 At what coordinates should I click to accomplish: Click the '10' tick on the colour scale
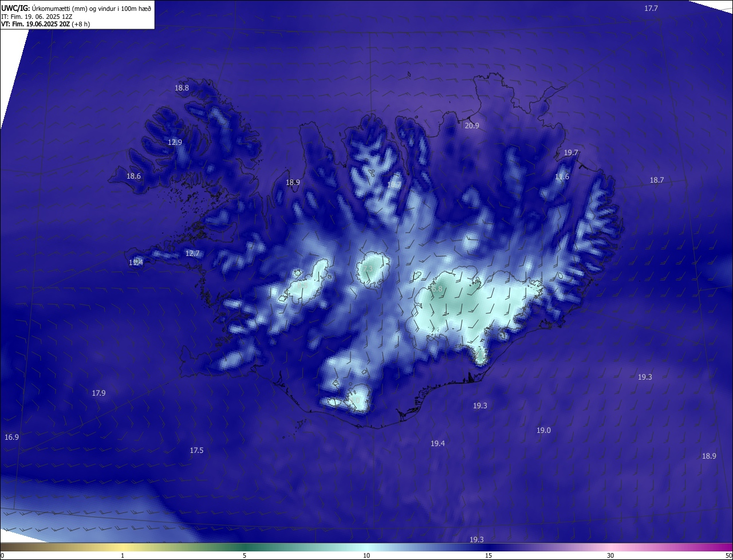tap(366, 556)
